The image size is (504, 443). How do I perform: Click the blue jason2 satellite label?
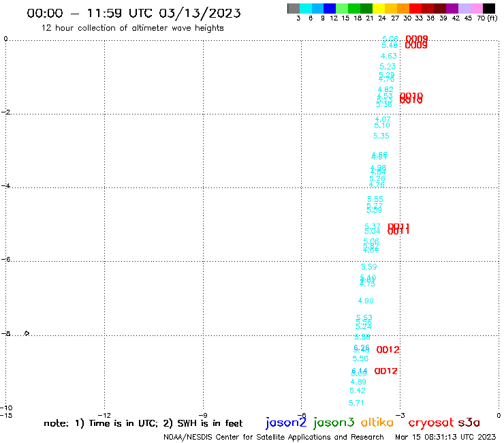286,423
